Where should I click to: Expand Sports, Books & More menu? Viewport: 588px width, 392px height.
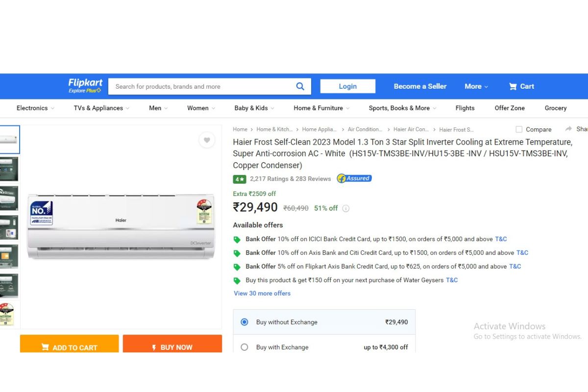coord(402,108)
